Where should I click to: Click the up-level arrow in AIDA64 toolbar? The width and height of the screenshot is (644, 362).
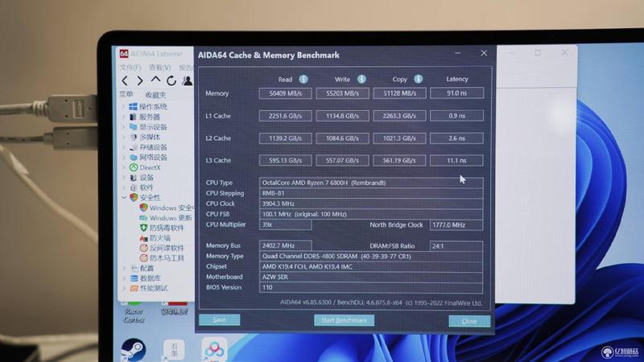coord(155,80)
